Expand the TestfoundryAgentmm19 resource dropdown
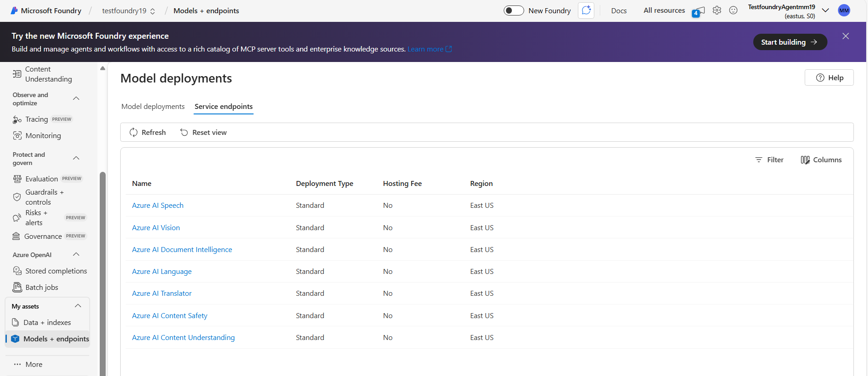This screenshot has height=376, width=868. (825, 10)
